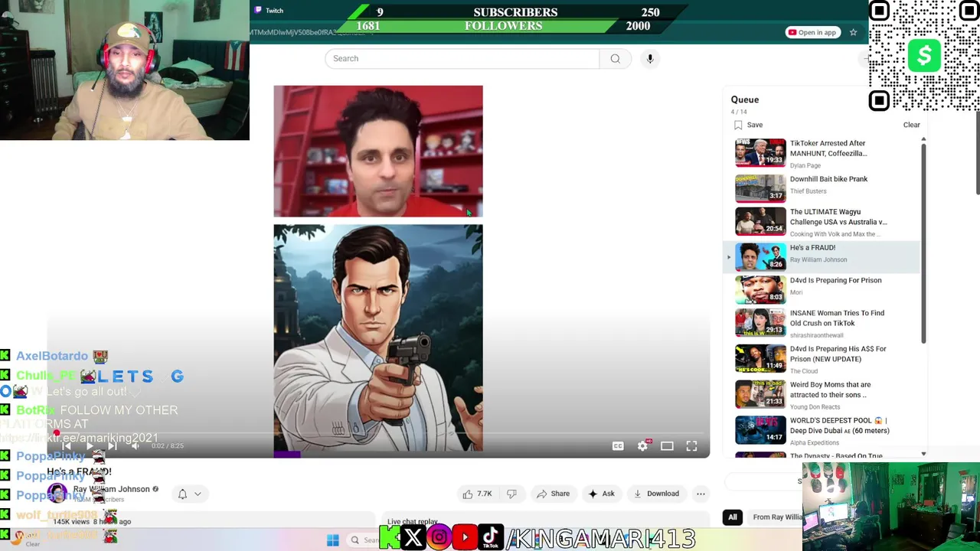Clear the queue
Viewport: 980px width, 551px height.
[911, 125]
